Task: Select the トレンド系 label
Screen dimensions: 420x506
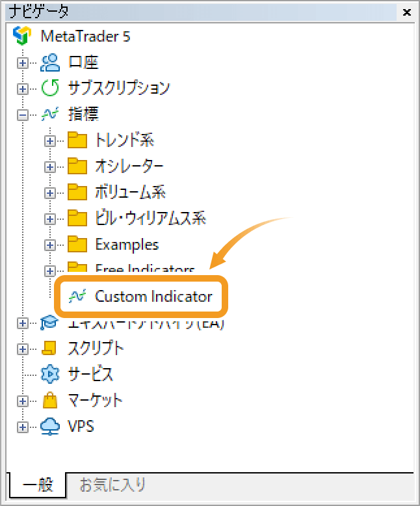Action: click(124, 140)
